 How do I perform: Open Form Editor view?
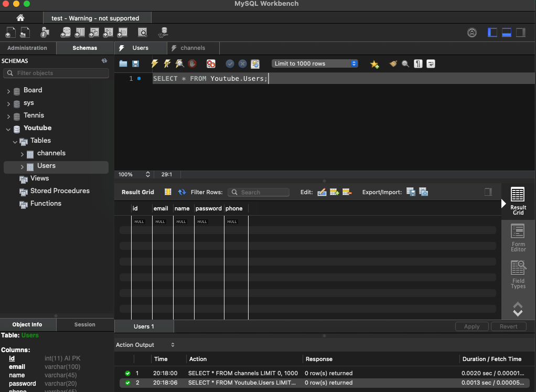point(518,238)
